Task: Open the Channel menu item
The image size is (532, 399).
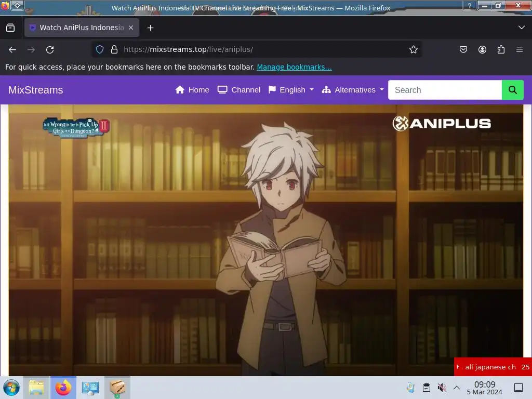Action: (x=239, y=90)
